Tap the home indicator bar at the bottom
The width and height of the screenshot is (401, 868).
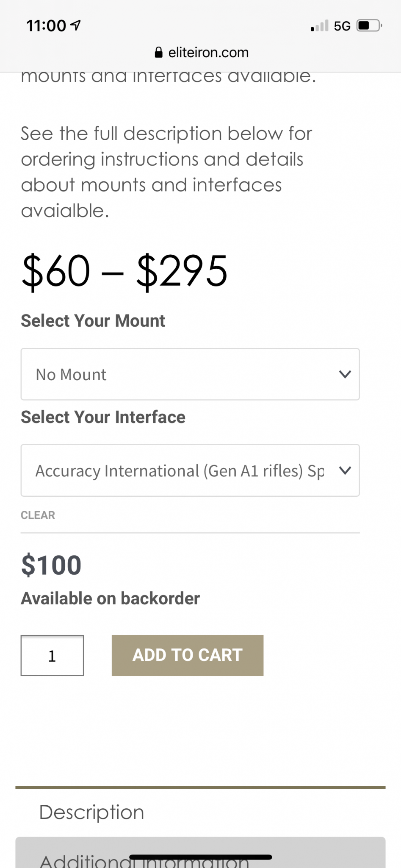200,857
